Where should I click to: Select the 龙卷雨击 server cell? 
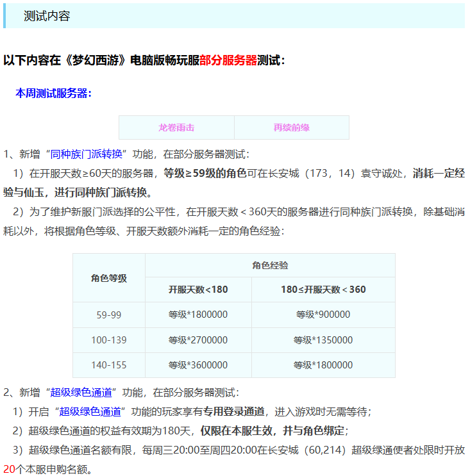click(x=176, y=127)
